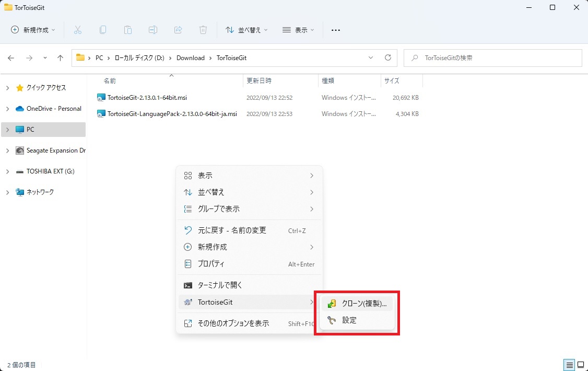This screenshot has width=588, height=371.
Task: Click the Paste clipboard icon in toolbar
Action: (128, 30)
